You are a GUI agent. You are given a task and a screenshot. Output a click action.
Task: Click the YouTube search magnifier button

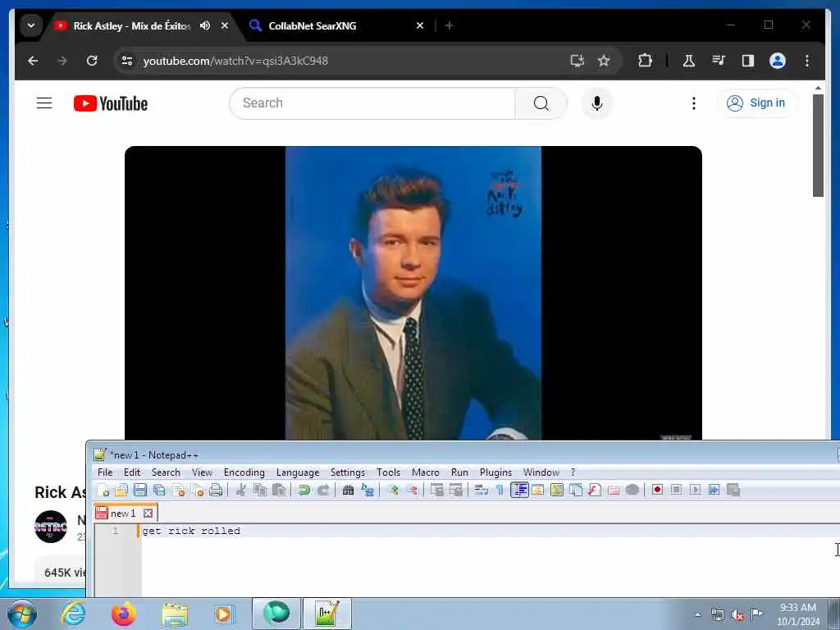coord(541,103)
